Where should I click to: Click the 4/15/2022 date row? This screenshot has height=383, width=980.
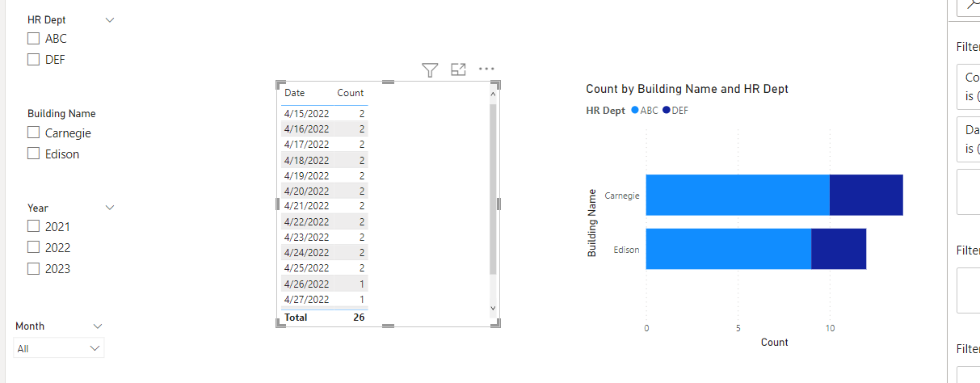324,113
